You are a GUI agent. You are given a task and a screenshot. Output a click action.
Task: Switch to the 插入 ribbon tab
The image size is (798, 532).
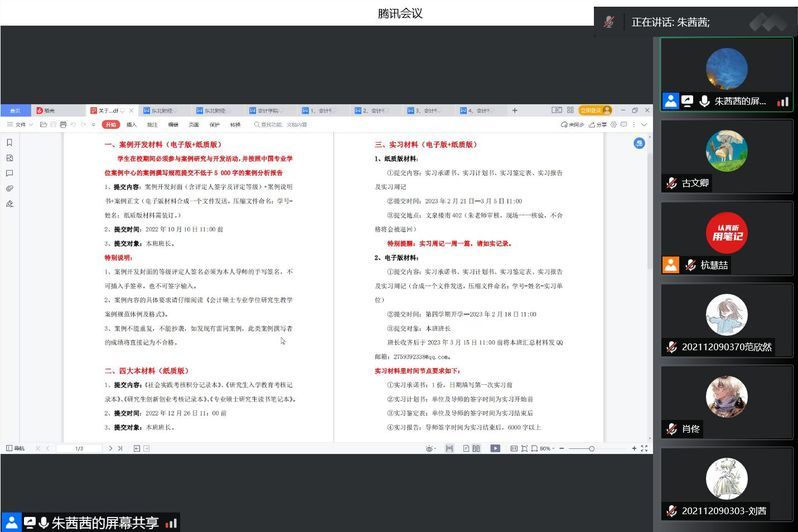[131, 125]
